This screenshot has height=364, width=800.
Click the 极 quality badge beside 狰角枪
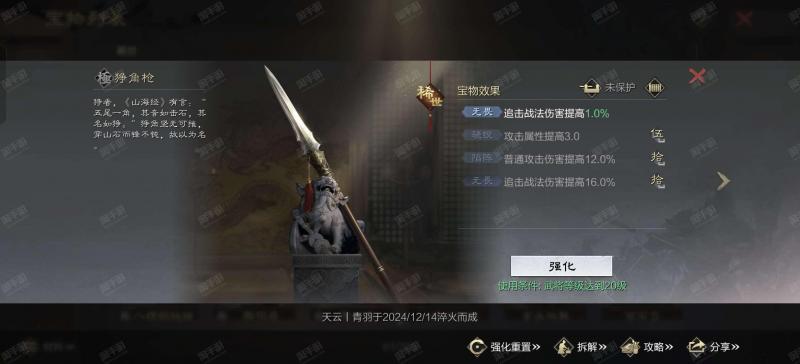(x=104, y=78)
